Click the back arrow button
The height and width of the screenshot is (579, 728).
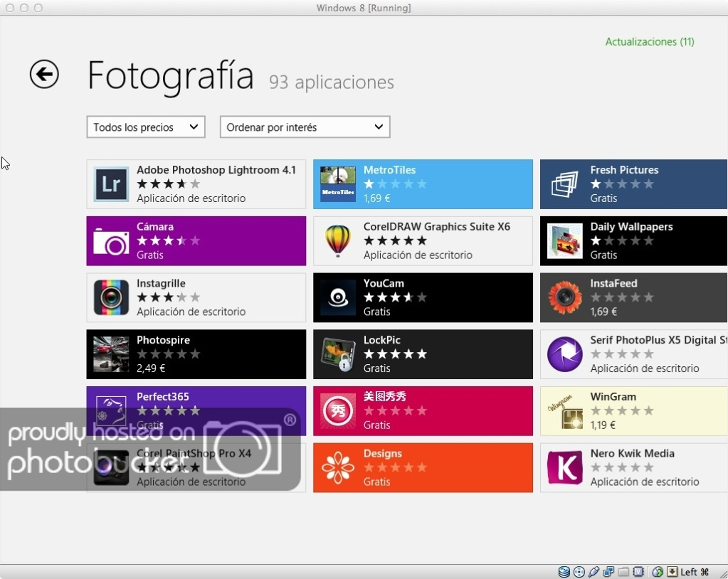tap(44, 74)
